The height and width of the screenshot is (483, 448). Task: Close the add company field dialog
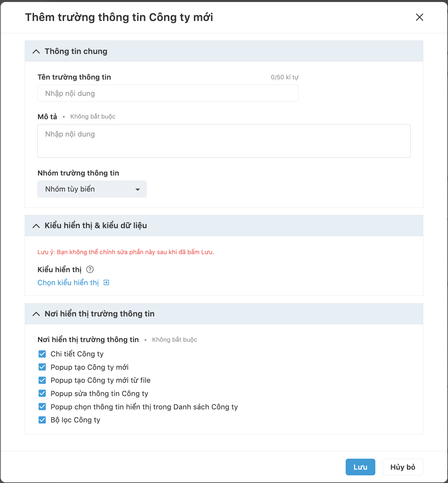[419, 17]
